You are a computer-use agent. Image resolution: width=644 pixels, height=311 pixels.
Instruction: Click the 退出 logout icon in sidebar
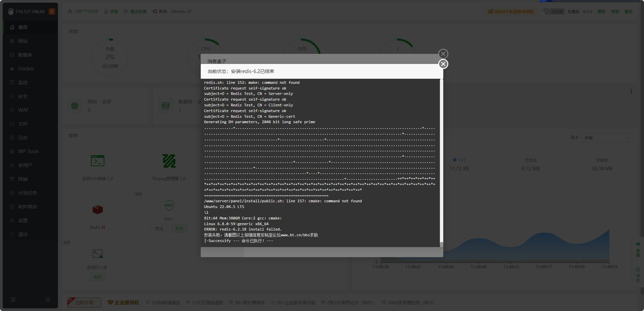12,234
